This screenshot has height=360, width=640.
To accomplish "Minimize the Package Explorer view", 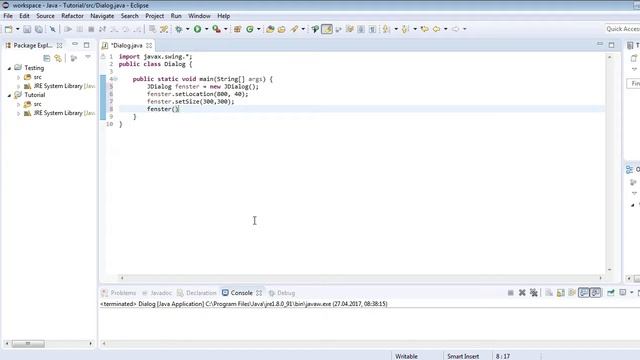I will 75,44.
